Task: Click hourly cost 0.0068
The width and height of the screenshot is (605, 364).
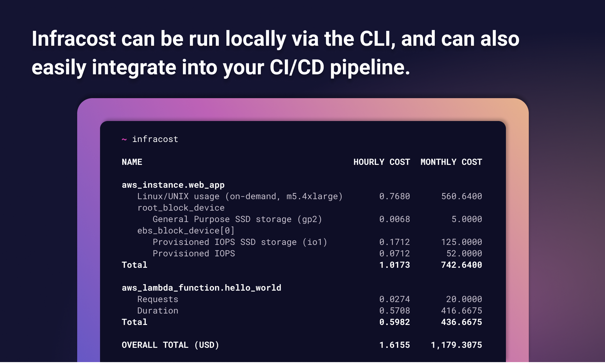Action: coord(395,219)
